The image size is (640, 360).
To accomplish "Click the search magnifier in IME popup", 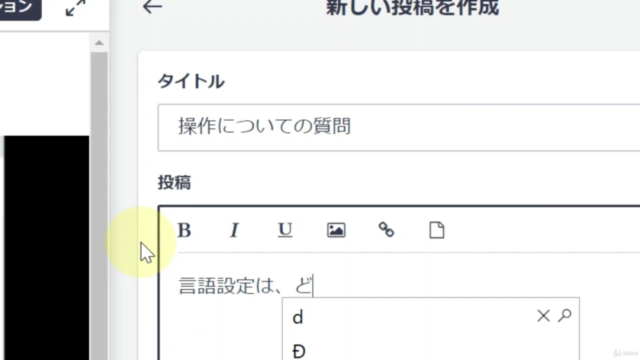I will click(x=565, y=315).
